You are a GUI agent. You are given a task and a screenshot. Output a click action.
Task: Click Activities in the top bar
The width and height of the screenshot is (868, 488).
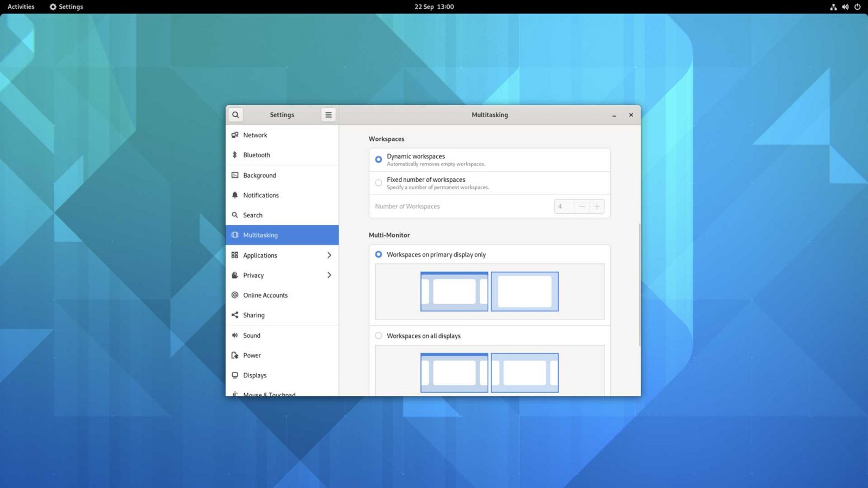coord(21,7)
